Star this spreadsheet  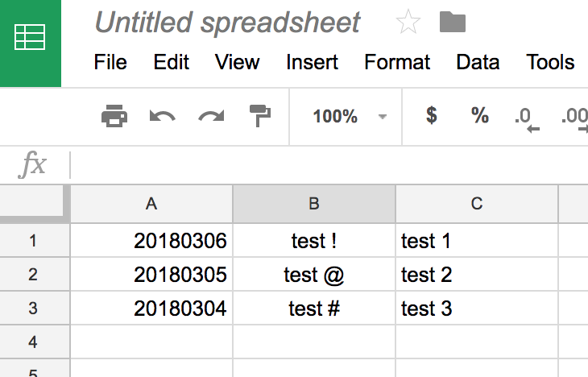[408, 23]
